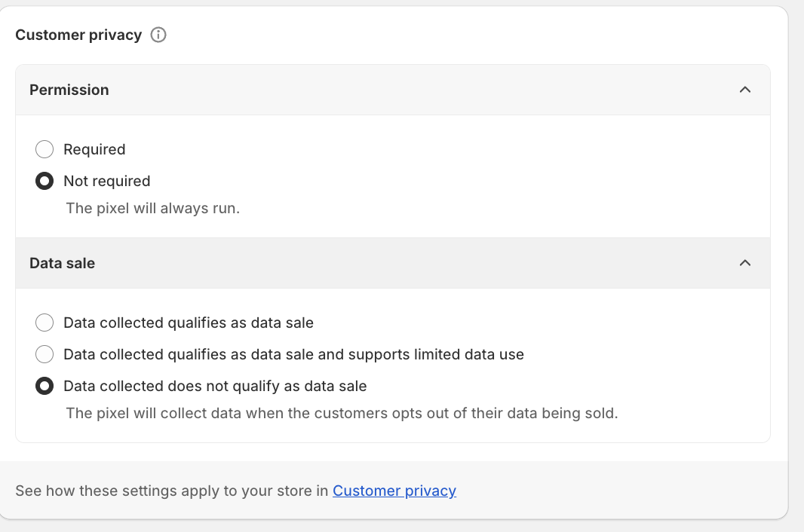804x532 pixels.
Task: Click the "Required" option label text
Action: 94,149
